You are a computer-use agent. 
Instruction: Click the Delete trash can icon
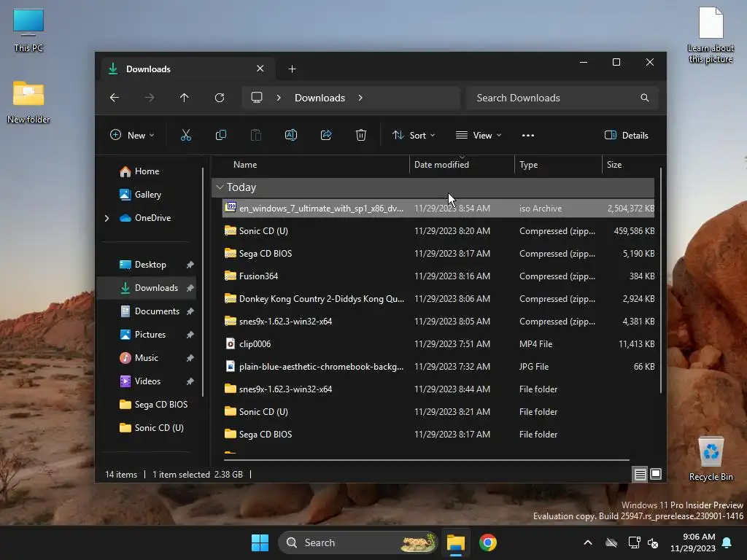coord(360,135)
